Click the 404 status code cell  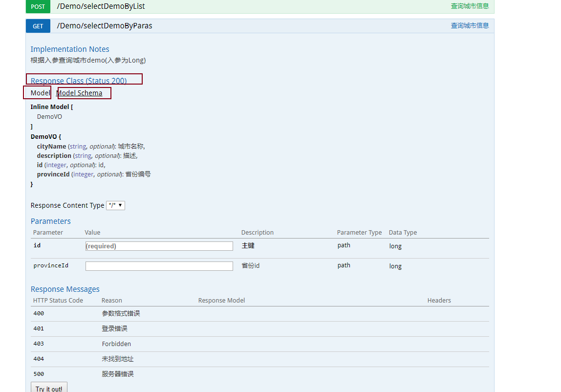pos(39,359)
